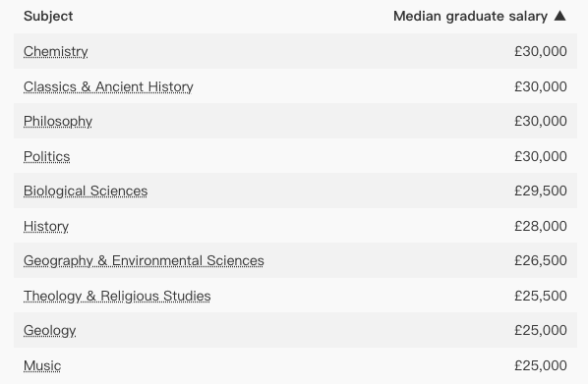The width and height of the screenshot is (588, 384).
Task: Click the Subject column header
Action: 48,16
